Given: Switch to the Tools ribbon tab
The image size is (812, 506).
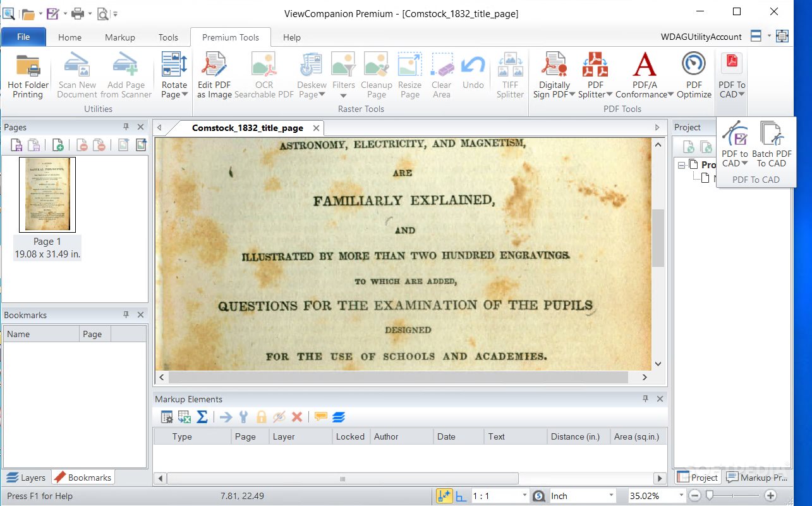Looking at the screenshot, I should pyautogui.click(x=168, y=37).
